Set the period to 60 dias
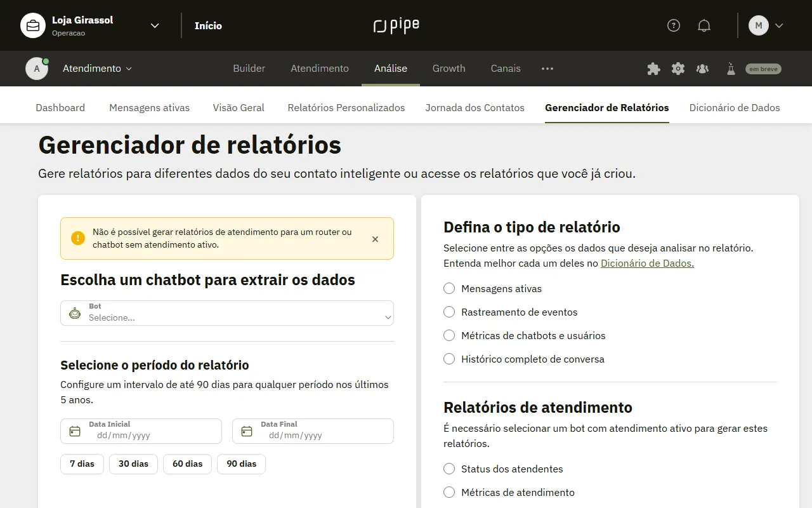The height and width of the screenshot is (508, 812). point(188,464)
